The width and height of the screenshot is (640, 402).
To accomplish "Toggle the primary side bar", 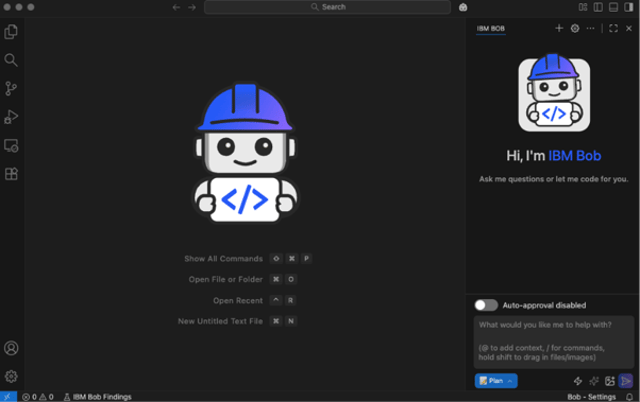I will click(x=598, y=7).
